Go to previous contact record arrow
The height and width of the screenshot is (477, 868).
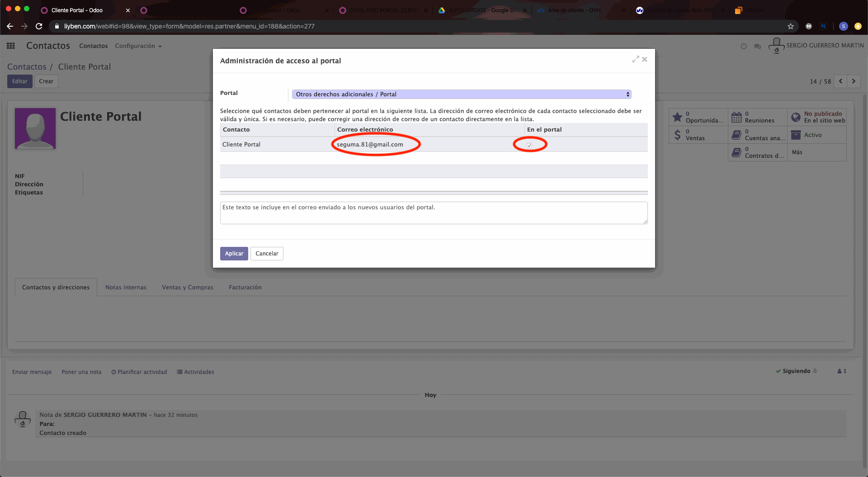coord(840,81)
